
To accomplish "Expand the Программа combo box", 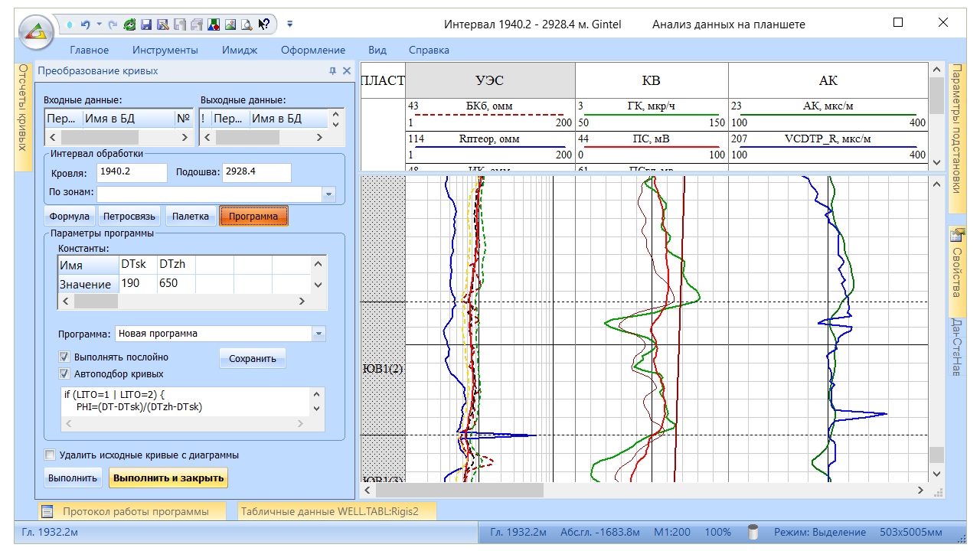I will pos(319,334).
